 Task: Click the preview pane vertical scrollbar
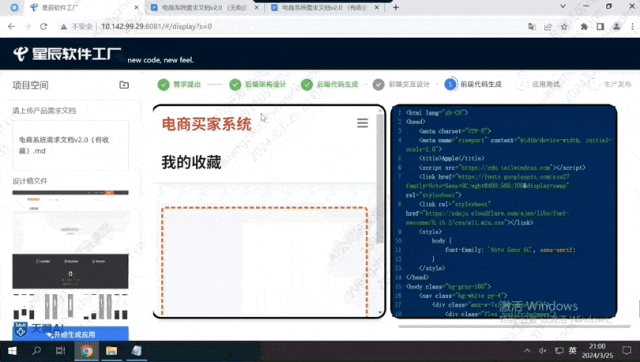pos(380,178)
